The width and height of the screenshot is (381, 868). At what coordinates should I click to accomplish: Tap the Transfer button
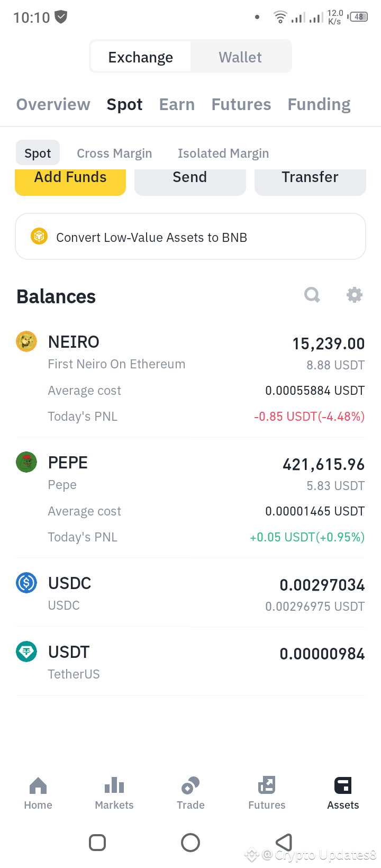310,182
